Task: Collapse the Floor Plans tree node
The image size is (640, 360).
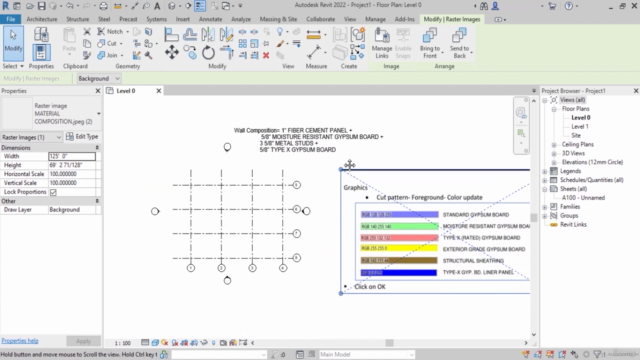Action: pyautogui.click(x=554, y=109)
